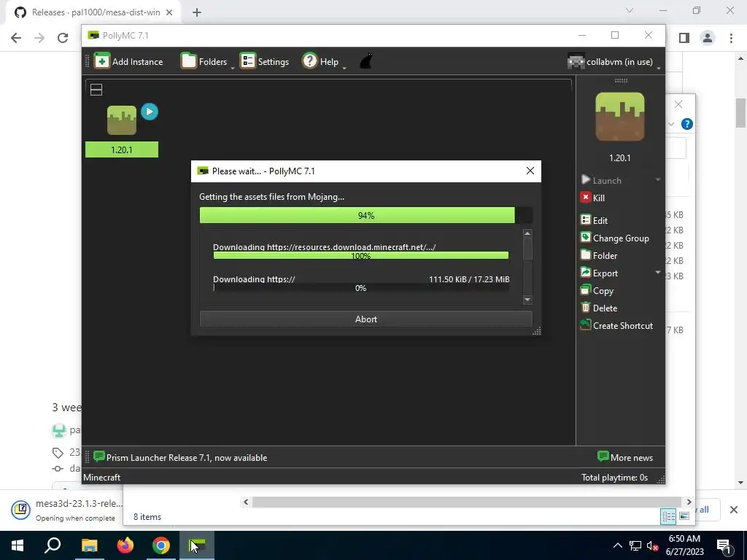Click the More news button
Viewport: 747px width, 560px height.
[625, 457]
